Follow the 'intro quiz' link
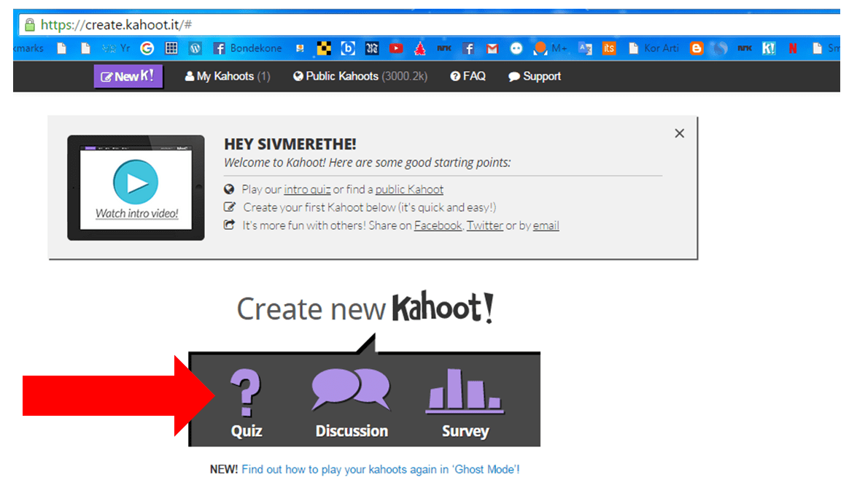The image size is (849, 504). (307, 190)
